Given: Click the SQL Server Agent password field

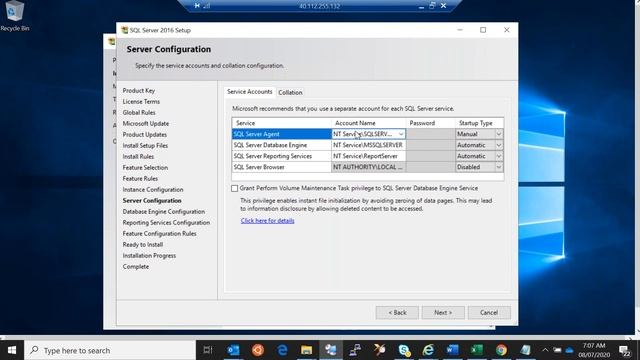Looking at the screenshot, I should [430, 134].
